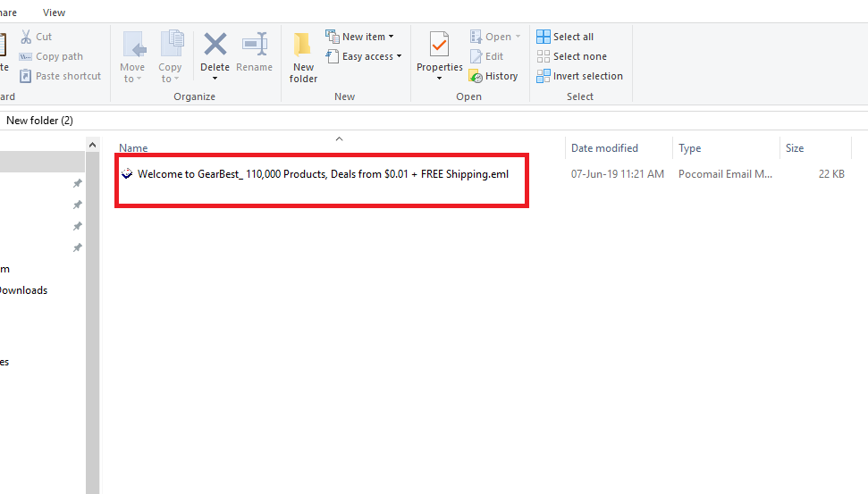Image resolution: width=868 pixels, height=494 pixels.
Task: Click Invert selection
Action: (579, 76)
